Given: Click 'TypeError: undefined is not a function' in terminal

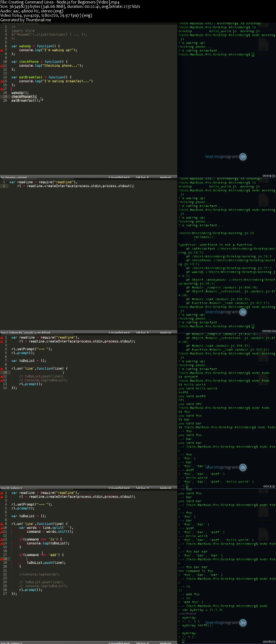Looking at the screenshot, I should pos(215,245).
